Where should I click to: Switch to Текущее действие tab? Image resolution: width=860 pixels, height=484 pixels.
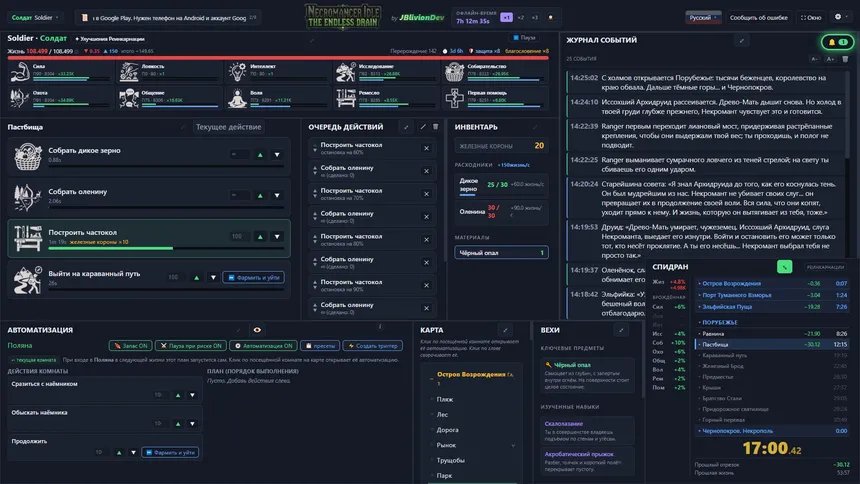point(229,127)
